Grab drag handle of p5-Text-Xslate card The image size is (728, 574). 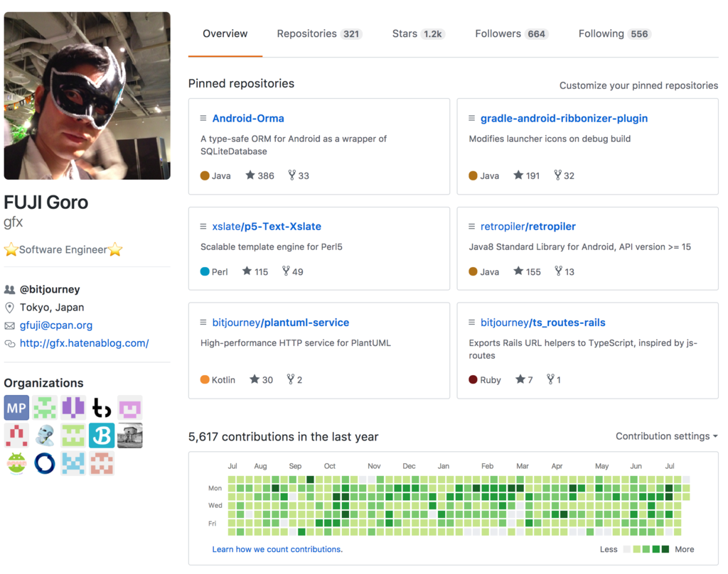coord(203,227)
